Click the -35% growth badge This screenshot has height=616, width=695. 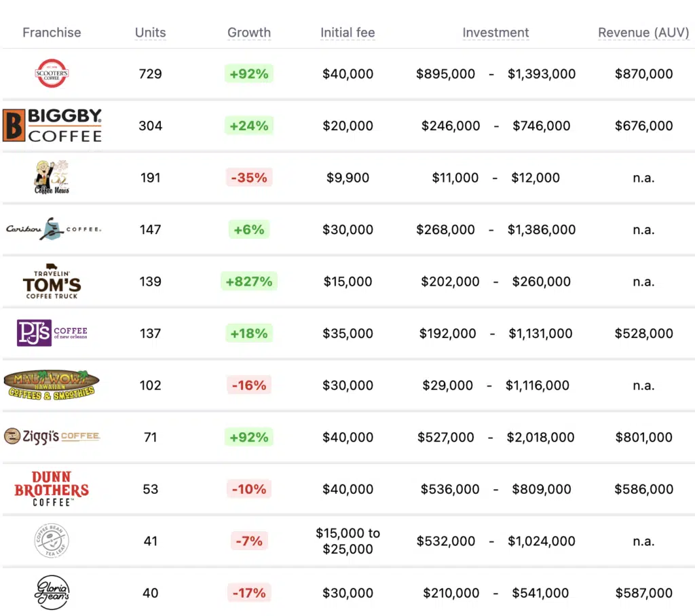click(249, 178)
